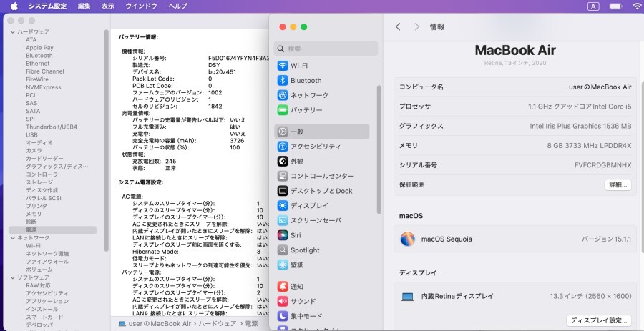The height and width of the screenshot is (331, 644).
Task: Click the ディスプレイ設定... button
Action: coord(599,320)
